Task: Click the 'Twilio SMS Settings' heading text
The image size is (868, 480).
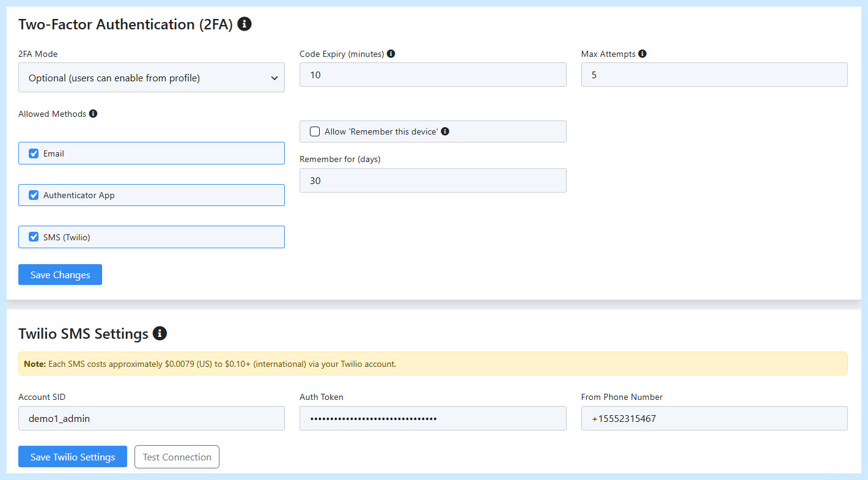Action: pos(84,334)
